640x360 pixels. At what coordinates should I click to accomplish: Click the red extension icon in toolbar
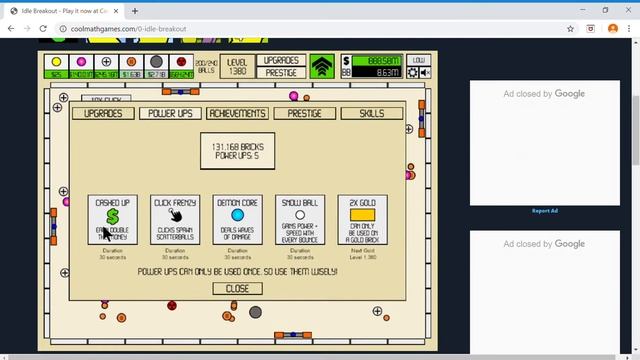[x=591, y=29]
